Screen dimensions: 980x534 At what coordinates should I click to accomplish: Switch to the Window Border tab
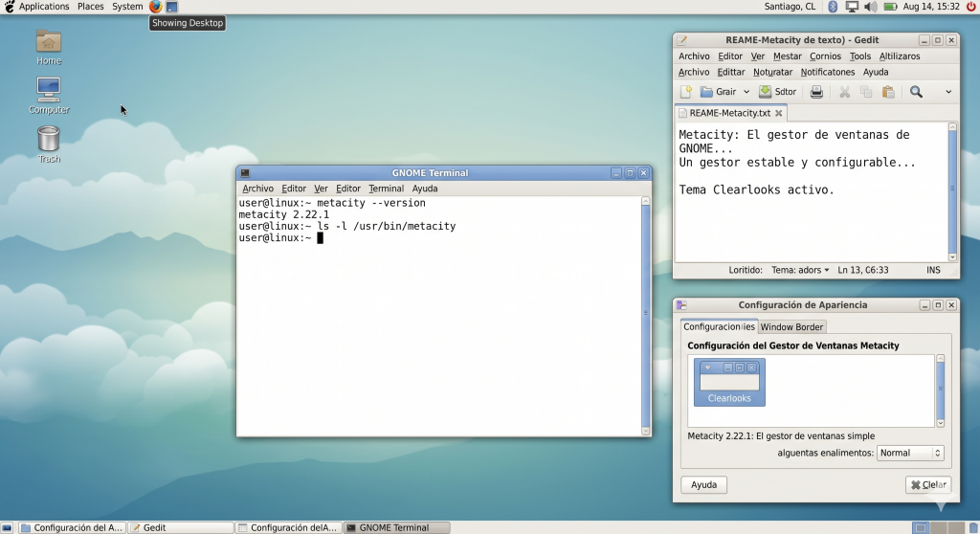click(x=791, y=327)
